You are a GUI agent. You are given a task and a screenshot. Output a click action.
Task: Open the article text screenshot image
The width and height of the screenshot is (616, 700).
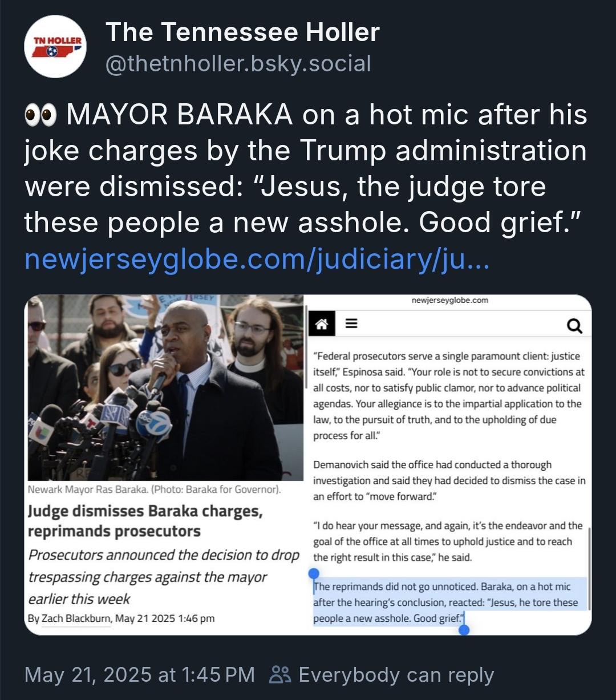450,464
